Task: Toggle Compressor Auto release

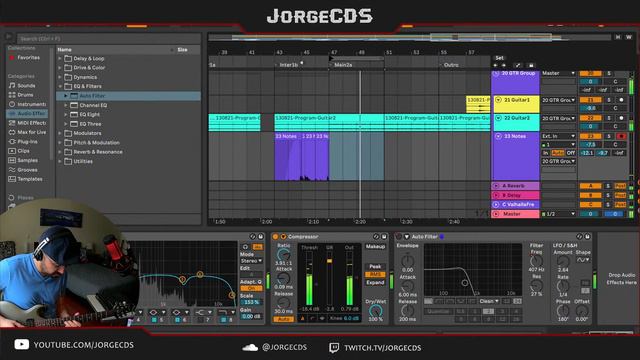Action: coord(284,319)
